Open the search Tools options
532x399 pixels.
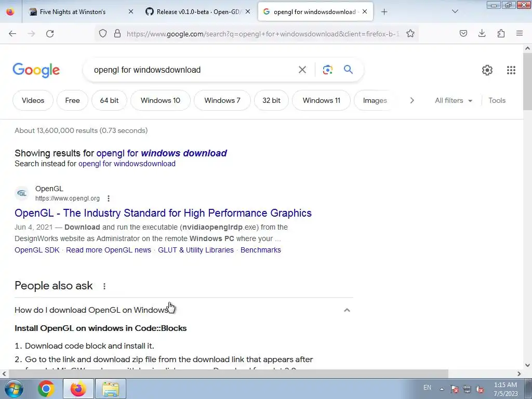pos(497,100)
